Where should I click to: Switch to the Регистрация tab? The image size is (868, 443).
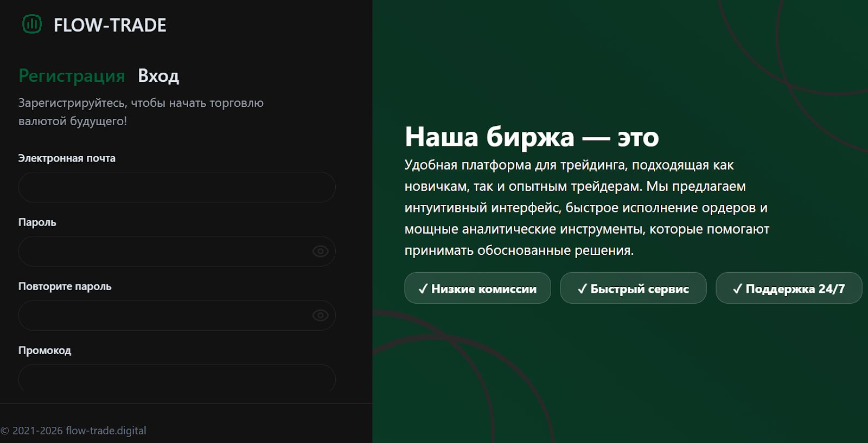[x=72, y=75]
